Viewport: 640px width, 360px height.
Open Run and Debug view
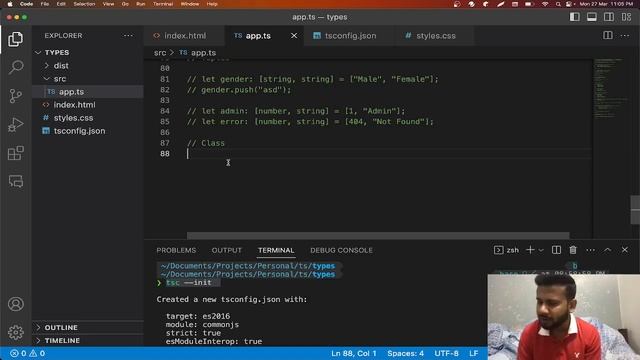coord(16,124)
